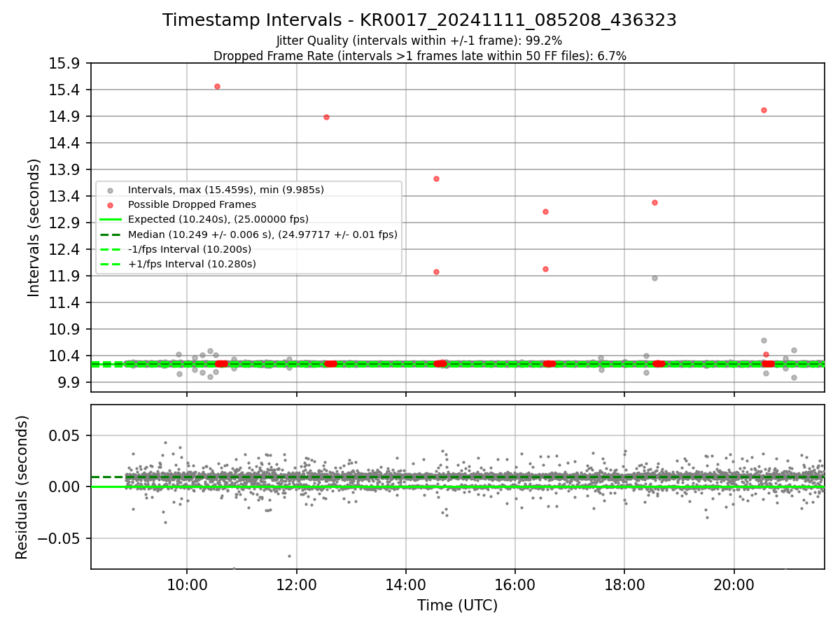Select the red point near 13.1s around 16:30
This screenshot has height=630, width=840.
point(545,211)
